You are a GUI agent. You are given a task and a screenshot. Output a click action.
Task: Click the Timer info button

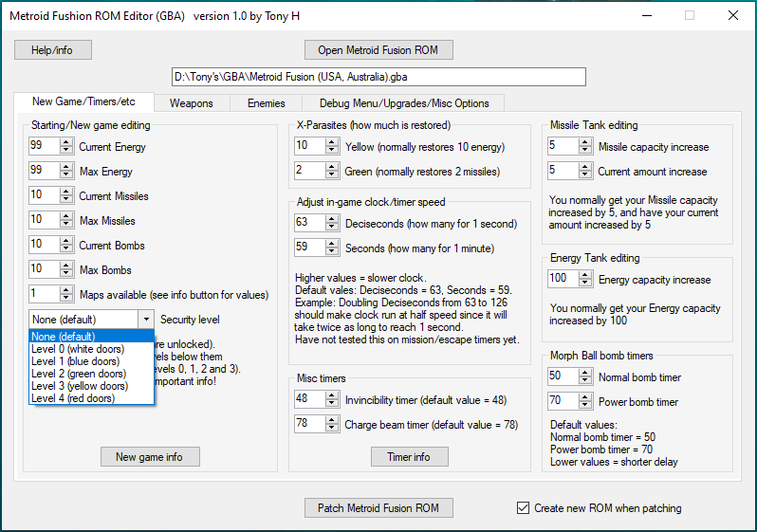click(409, 457)
